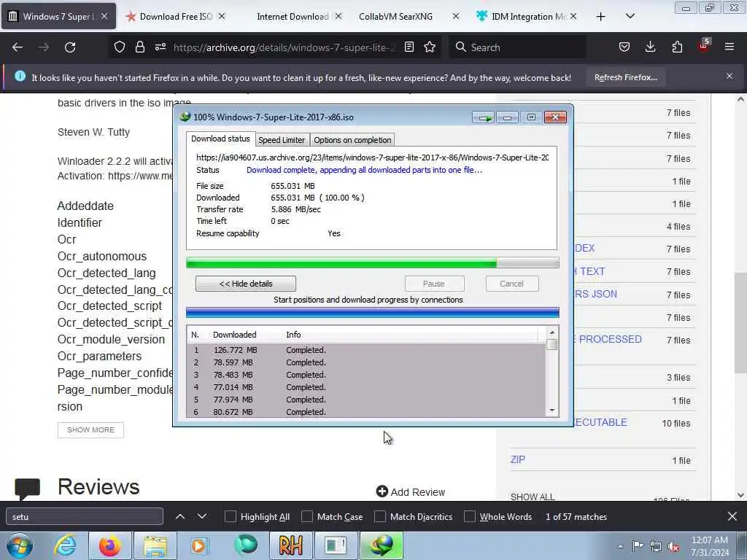The height and width of the screenshot is (560, 747).
Task: Expand the list all tabs chevron
Action: coord(630,16)
